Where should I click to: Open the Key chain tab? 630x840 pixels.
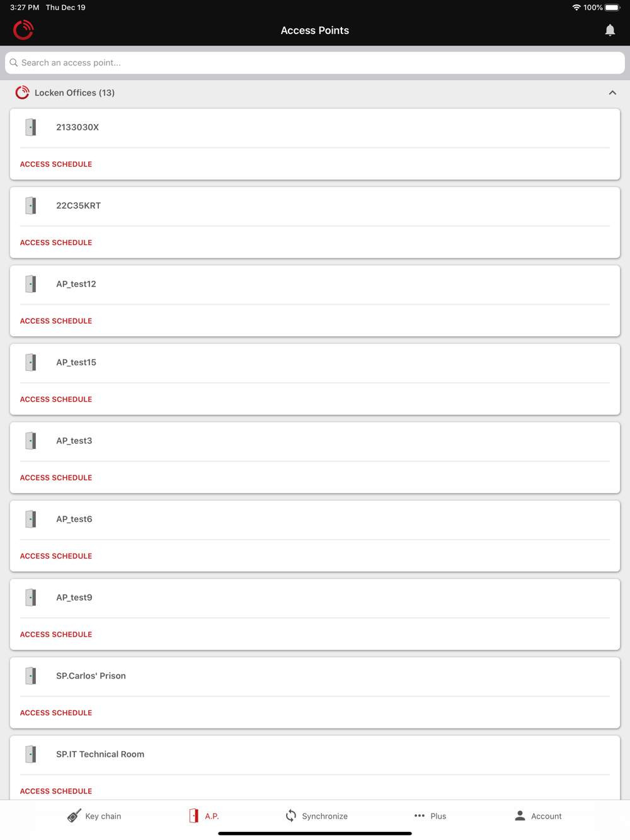tap(94, 816)
